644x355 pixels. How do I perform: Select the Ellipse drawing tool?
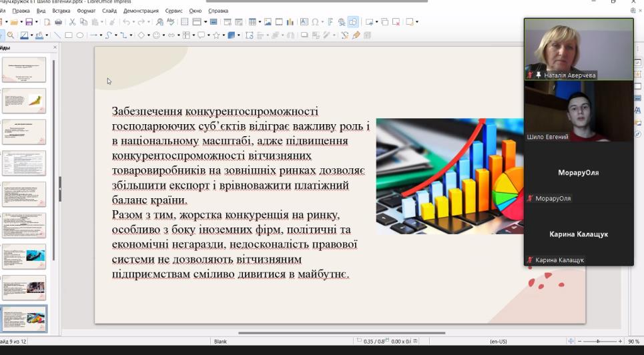tap(80, 35)
